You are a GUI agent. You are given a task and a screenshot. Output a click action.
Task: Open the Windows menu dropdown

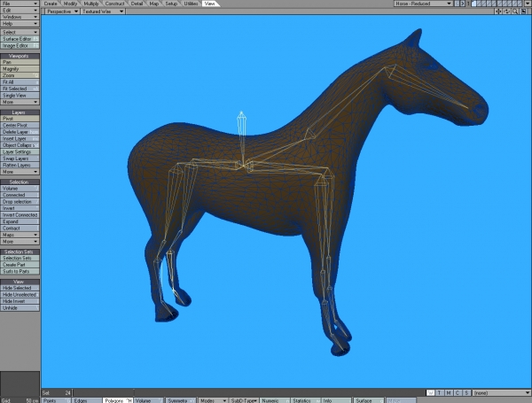20,17
